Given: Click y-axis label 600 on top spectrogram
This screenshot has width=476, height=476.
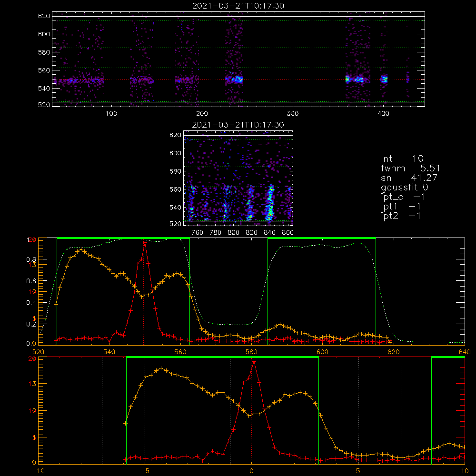Looking at the screenshot, I should pyautogui.click(x=44, y=34).
